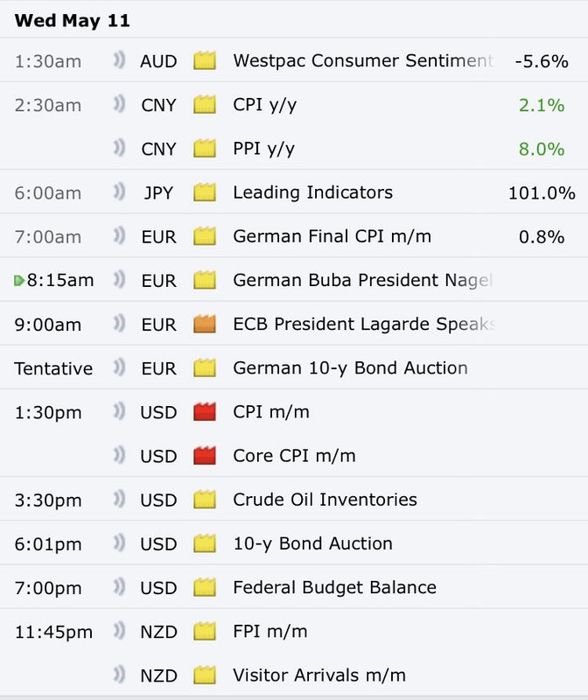Click the green arrow marker beside 8:15am
The image size is (588, 700).
[x=19, y=281]
